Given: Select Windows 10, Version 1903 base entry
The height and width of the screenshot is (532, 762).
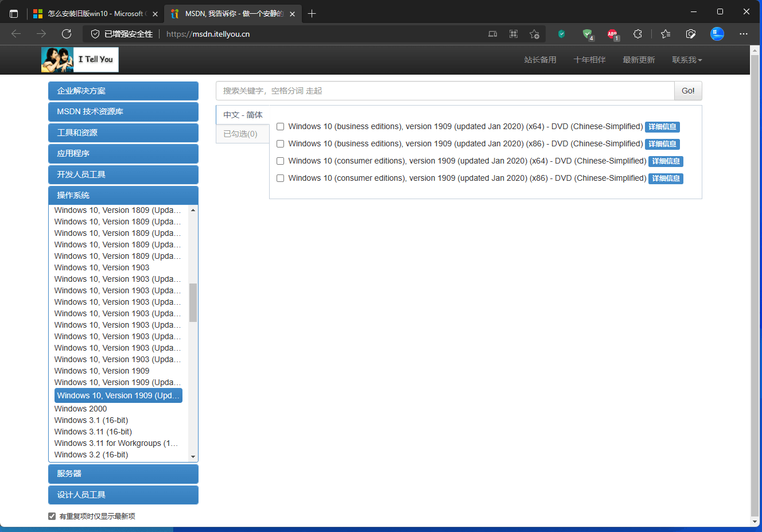Looking at the screenshot, I should click(x=102, y=267).
